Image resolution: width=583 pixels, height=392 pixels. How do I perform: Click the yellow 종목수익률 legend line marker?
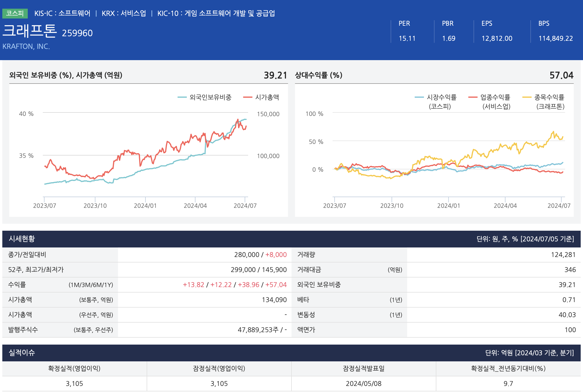tap(527, 97)
